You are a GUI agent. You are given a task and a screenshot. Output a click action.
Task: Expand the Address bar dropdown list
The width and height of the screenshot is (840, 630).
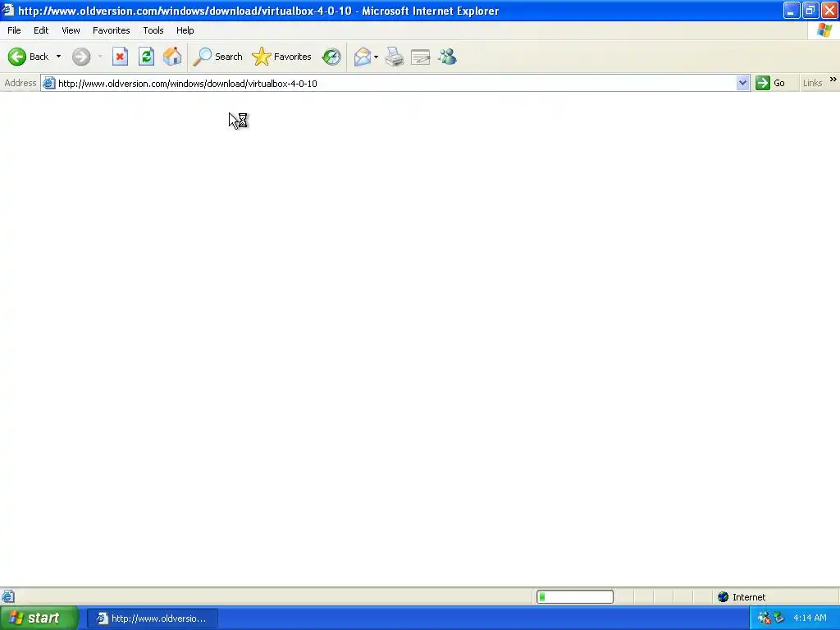coord(742,83)
